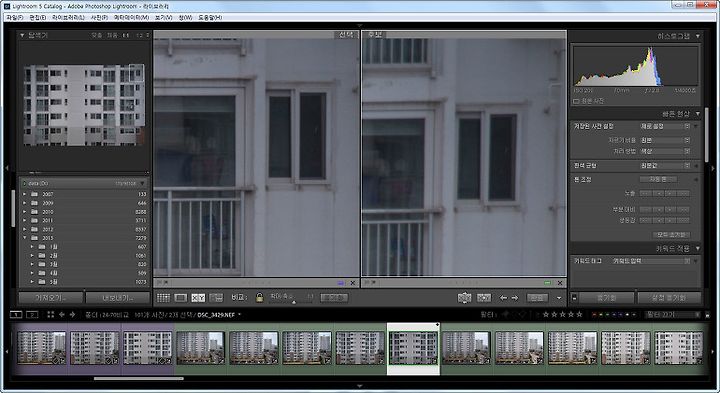Open the 편집(E) menu
Image resolution: width=720 pixels, height=393 pixels.
[x=38, y=17]
